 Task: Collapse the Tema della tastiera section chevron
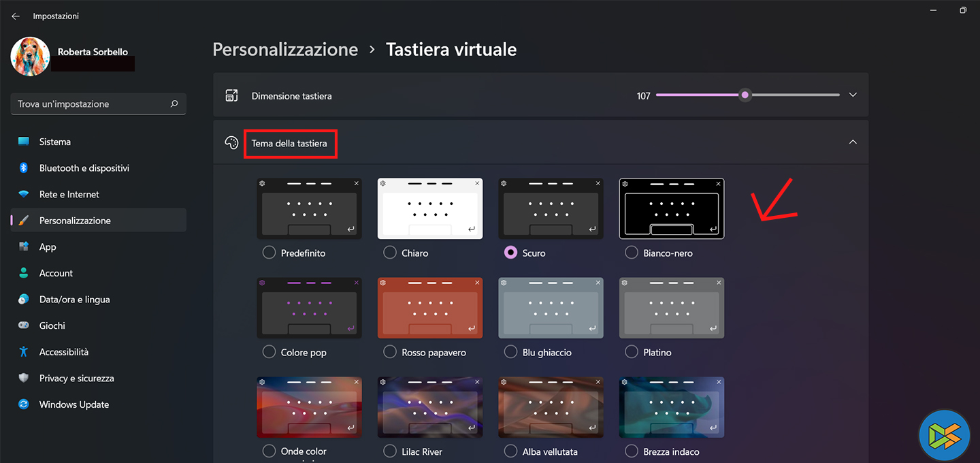(x=853, y=142)
